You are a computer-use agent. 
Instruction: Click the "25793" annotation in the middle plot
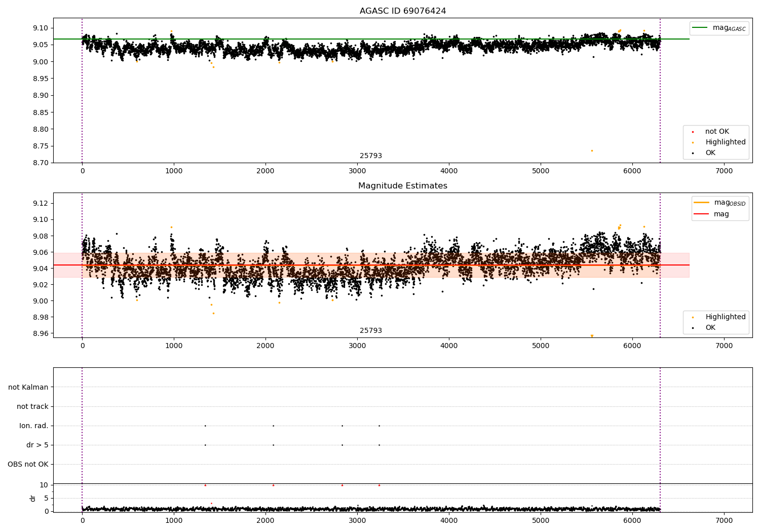click(371, 331)
